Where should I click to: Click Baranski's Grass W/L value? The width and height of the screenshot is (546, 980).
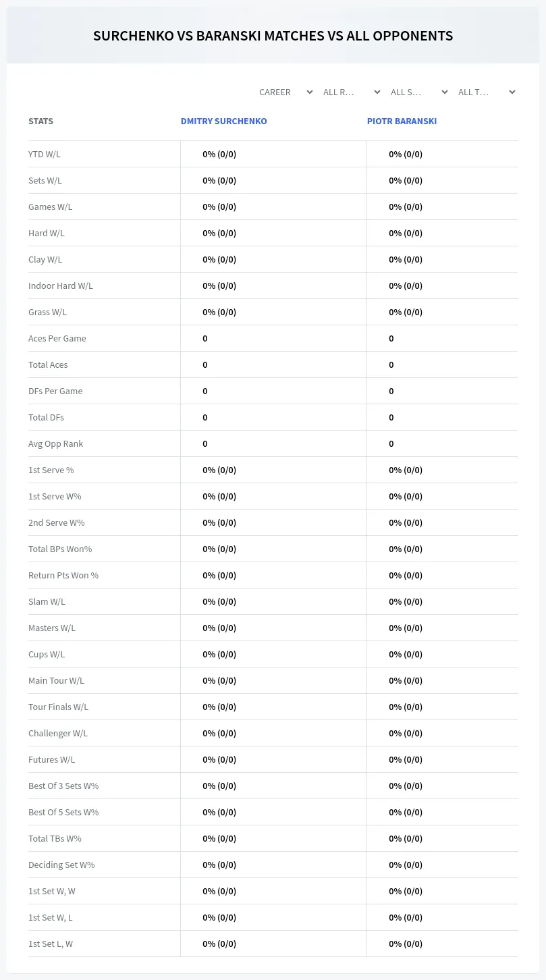[x=406, y=312]
